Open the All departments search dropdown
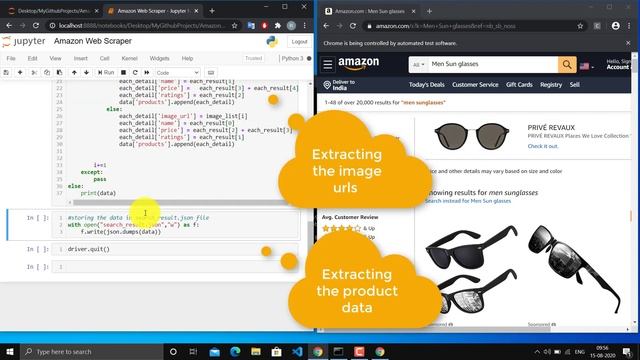Screen dimensions: 640x360 tap(419, 64)
